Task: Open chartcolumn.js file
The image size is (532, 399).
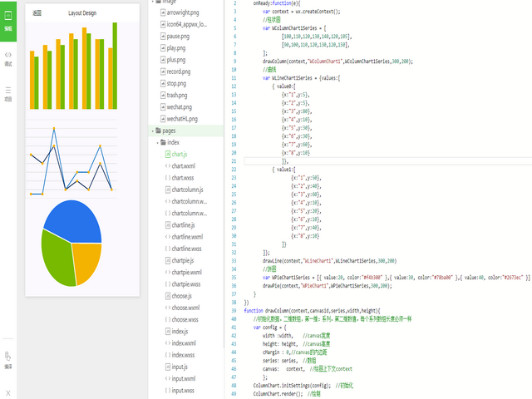Action: point(185,190)
